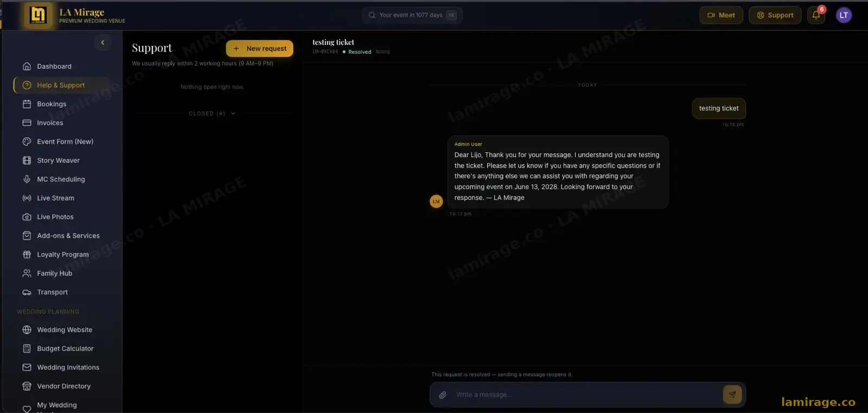Collapse the sidebar with the chevron button
Screen dimensions: 868x413
tap(103, 42)
